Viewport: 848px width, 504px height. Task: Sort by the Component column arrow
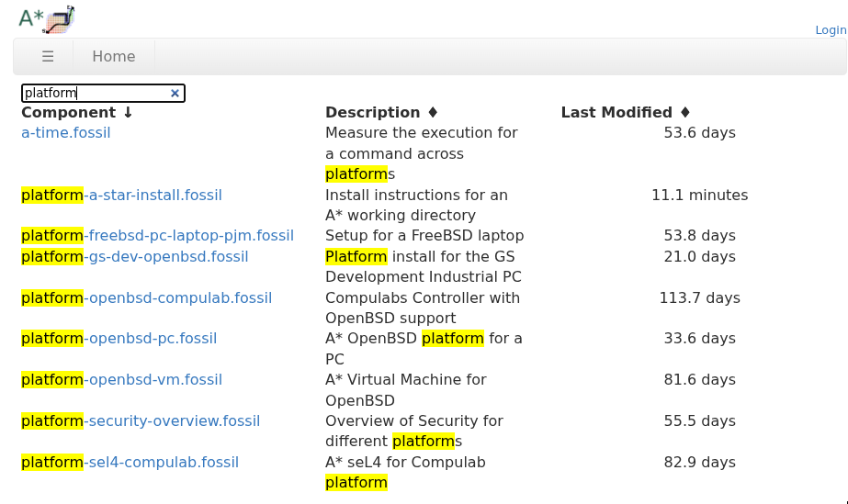pyautogui.click(x=128, y=113)
